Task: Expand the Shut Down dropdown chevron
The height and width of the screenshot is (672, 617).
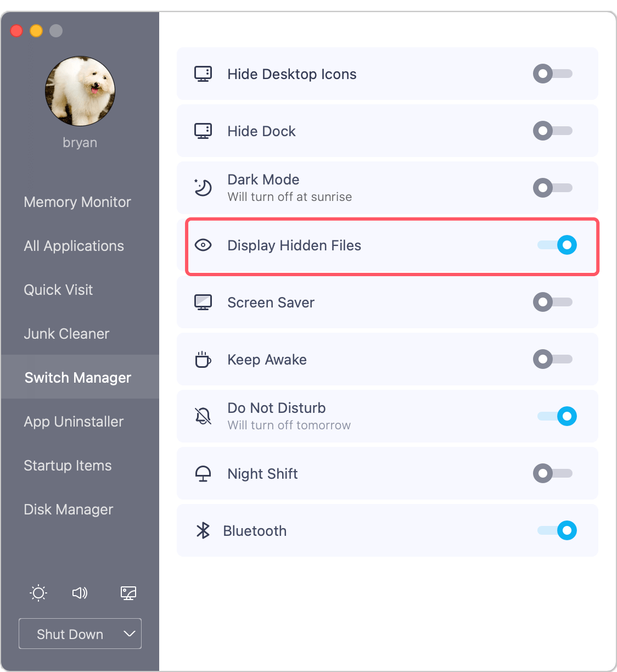Action: pos(130,634)
